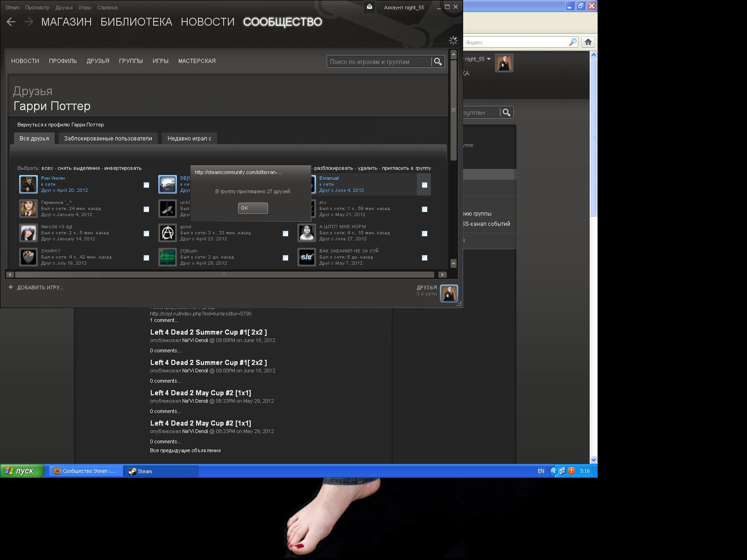Open Гермиона's avatar picture
The width and height of the screenshot is (747, 560).
coord(28,209)
